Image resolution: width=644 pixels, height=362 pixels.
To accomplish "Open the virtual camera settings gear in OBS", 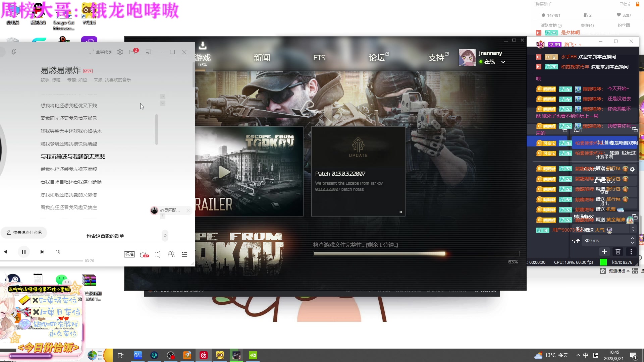I will (x=632, y=169).
